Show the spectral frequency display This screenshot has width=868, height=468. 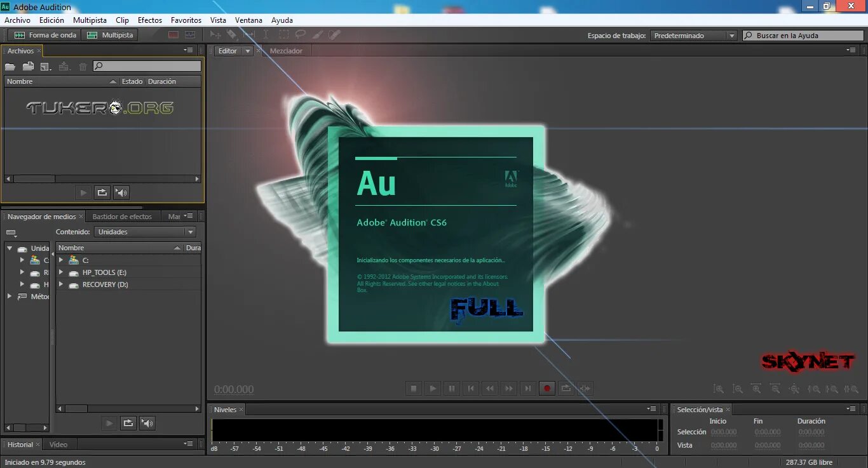point(173,36)
